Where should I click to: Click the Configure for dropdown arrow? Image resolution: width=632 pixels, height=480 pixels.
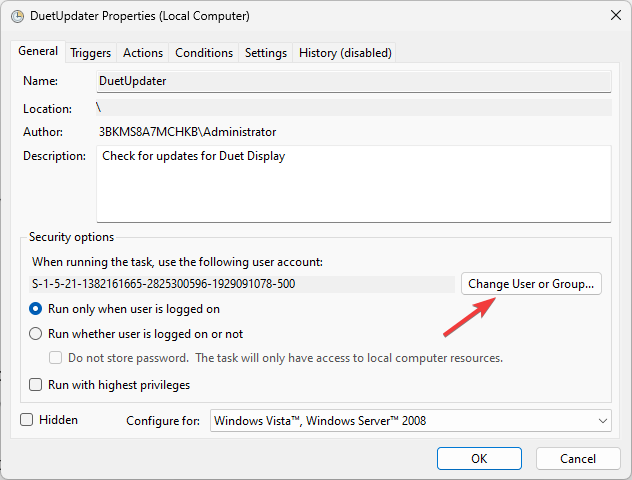601,421
